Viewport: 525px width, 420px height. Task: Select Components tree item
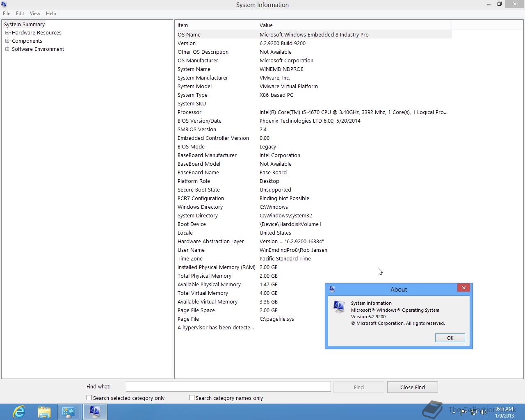pyautogui.click(x=27, y=41)
